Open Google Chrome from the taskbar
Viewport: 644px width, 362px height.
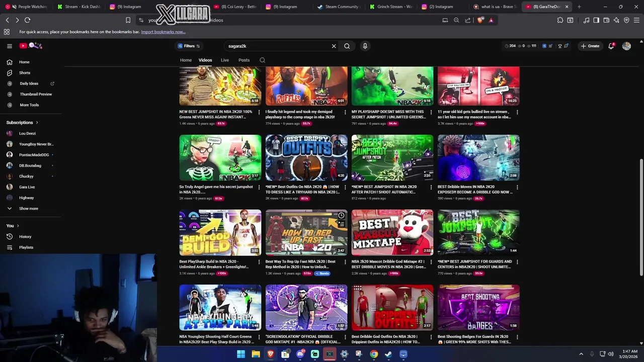pos(374,354)
